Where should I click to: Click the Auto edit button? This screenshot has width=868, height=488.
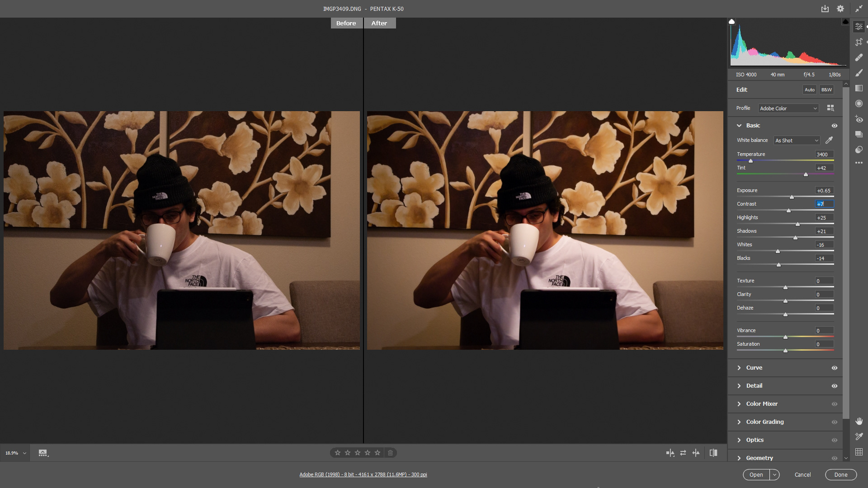pyautogui.click(x=809, y=89)
